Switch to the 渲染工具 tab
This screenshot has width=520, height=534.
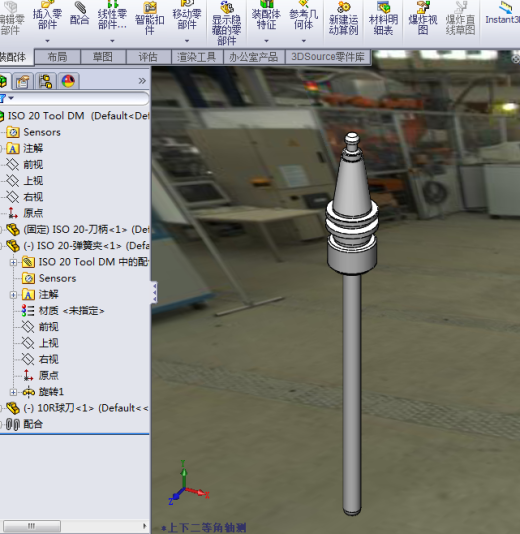196,57
